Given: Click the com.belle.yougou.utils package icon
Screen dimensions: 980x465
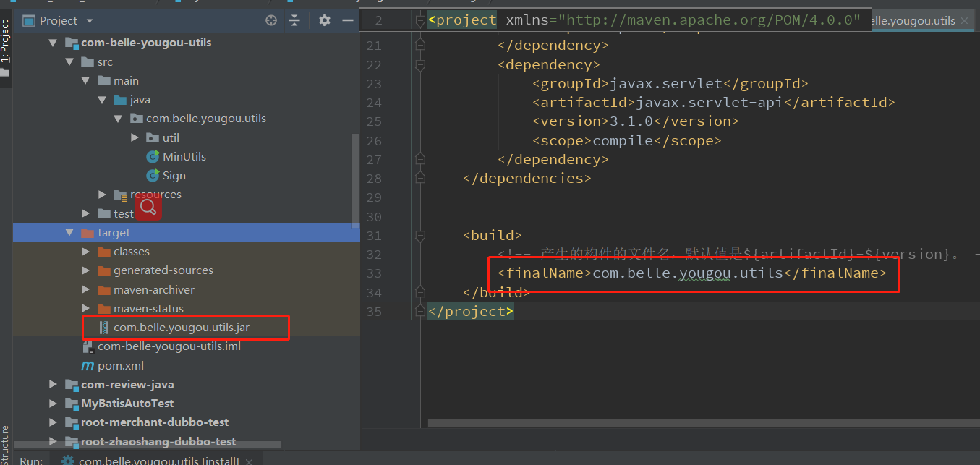Looking at the screenshot, I should tap(136, 118).
